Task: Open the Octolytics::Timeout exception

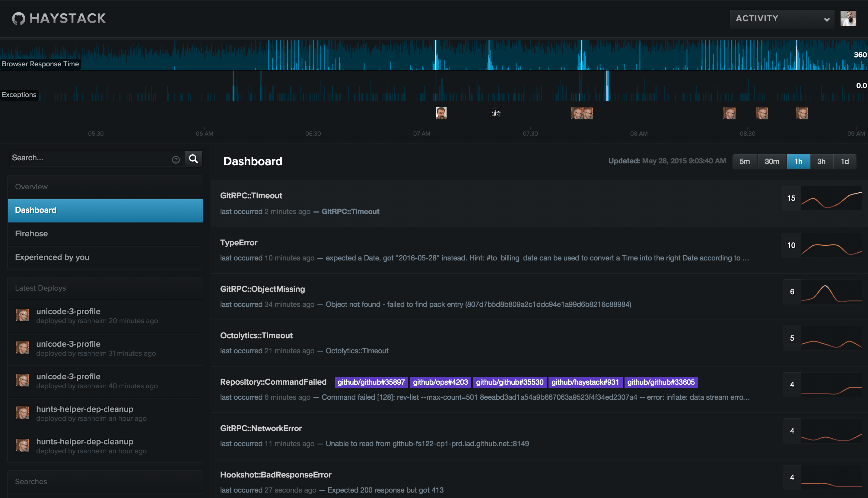Action: [256, 336]
